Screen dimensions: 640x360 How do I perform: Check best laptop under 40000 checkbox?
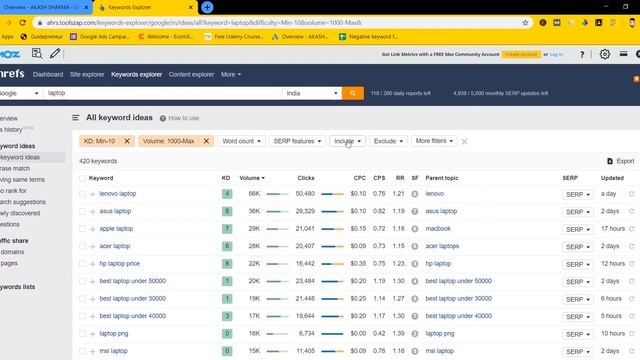(x=82, y=316)
